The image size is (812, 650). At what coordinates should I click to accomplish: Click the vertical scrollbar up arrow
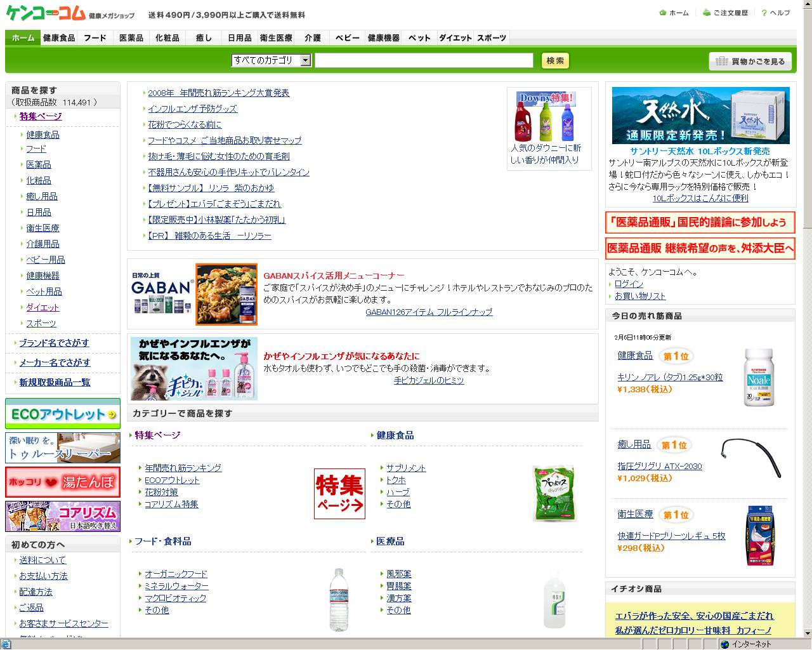click(x=807, y=5)
